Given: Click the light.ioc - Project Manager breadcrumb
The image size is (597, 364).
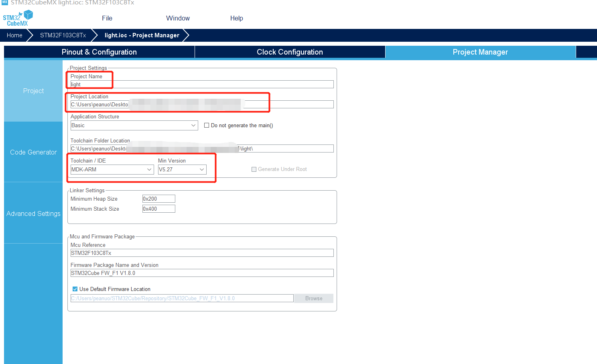Looking at the screenshot, I should tap(142, 35).
